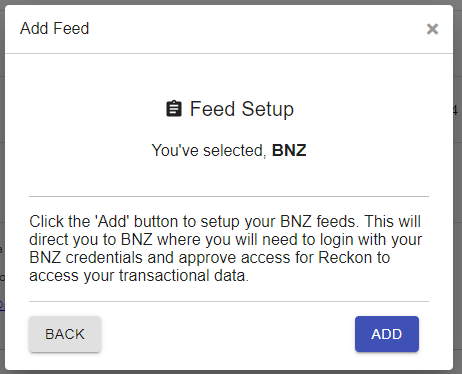The height and width of the screenshot is (374, 462).
Task: Click the divider line above the instructions
Action: click(x=229, y=197)
